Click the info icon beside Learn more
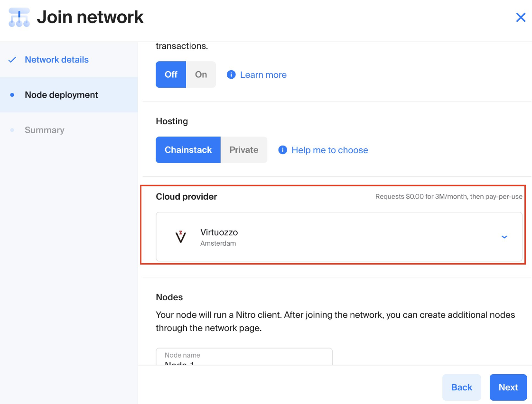 coord(231,74)
